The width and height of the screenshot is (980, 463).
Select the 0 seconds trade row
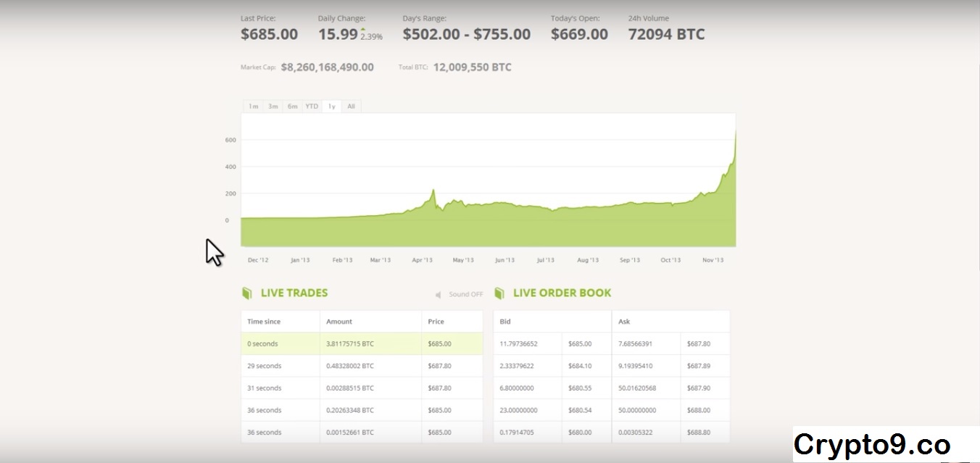tap(362, 343)
